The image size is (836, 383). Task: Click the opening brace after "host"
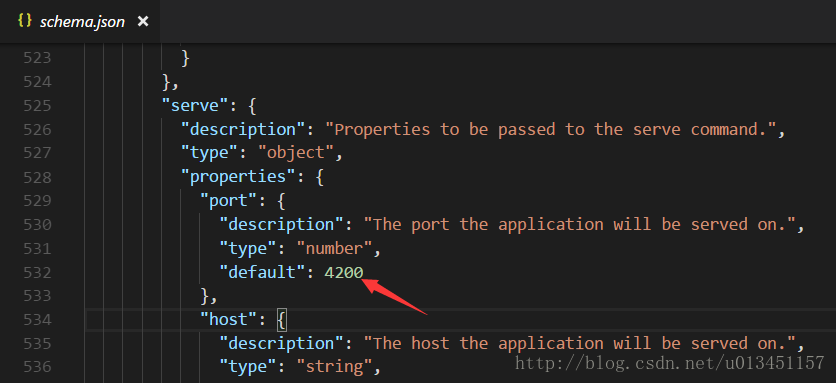point(282,320)
